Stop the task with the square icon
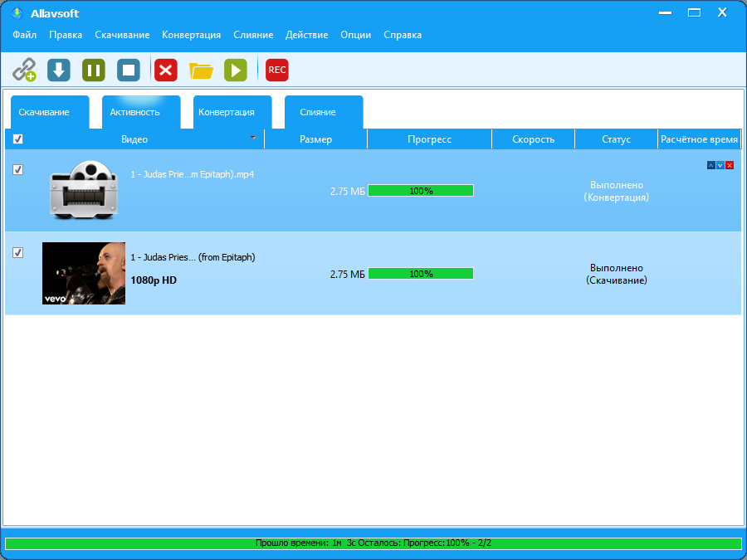 click(129, 70)
